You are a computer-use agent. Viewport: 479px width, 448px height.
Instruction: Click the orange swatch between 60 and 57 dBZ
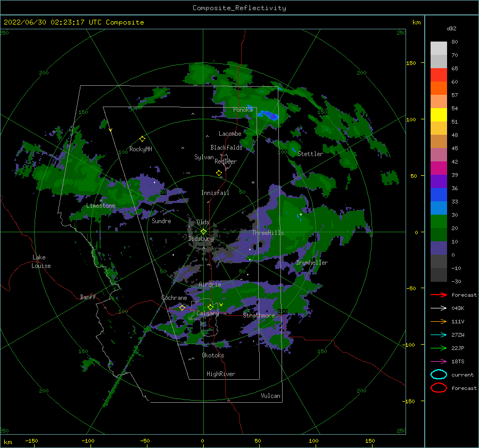coord(439,88)
